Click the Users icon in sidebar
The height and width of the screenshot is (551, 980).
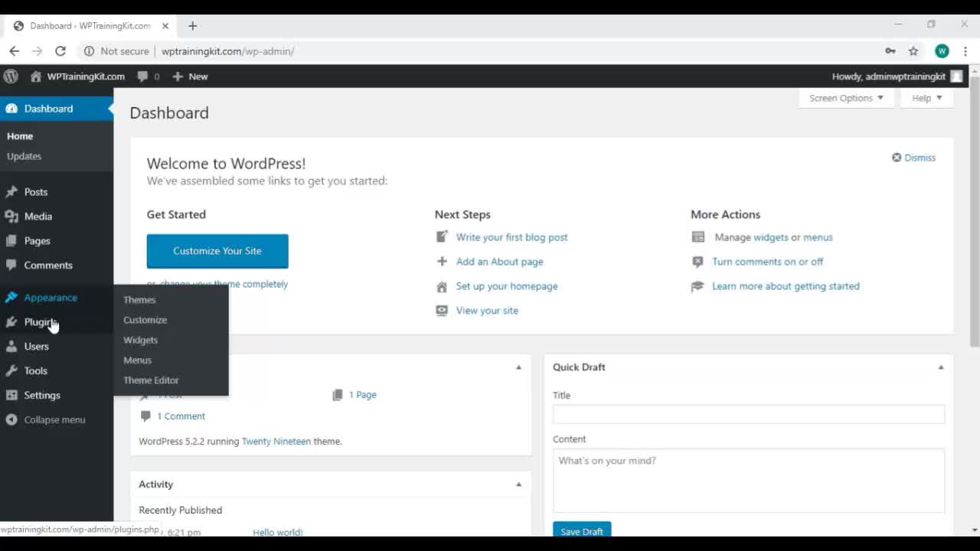point(11,347)
